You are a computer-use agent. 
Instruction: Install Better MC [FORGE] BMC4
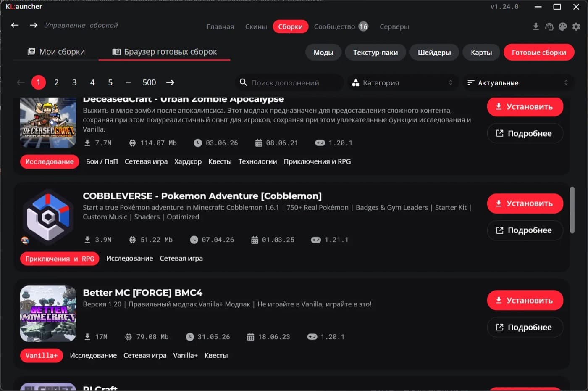point(525,300)
